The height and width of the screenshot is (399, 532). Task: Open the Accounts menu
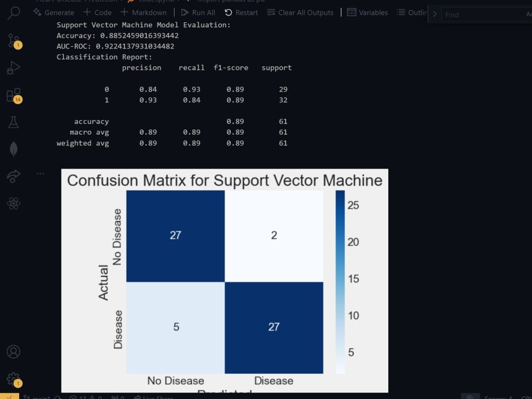[14, 352]
